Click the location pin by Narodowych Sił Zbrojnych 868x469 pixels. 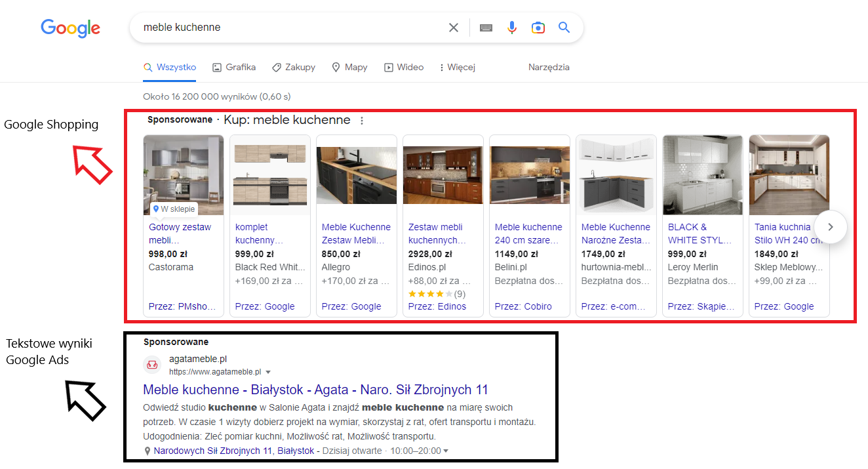[148, 451]
